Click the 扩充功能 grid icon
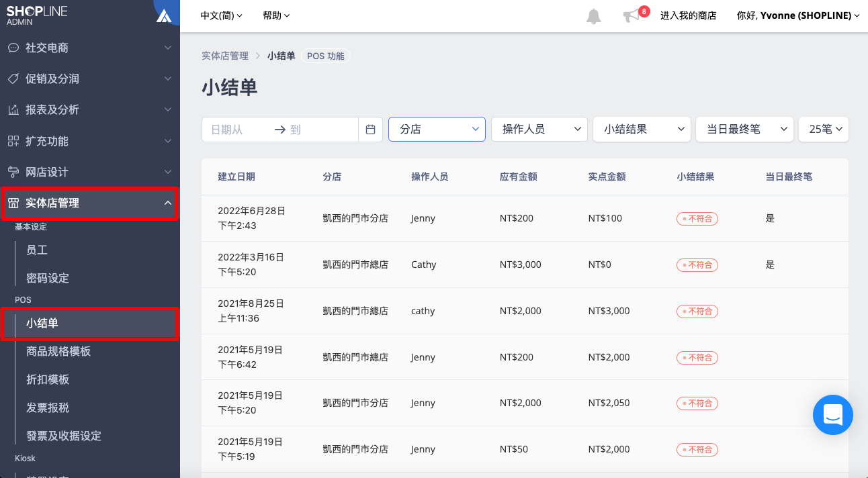This screenshot has width=868, height=478. point(13,141)
